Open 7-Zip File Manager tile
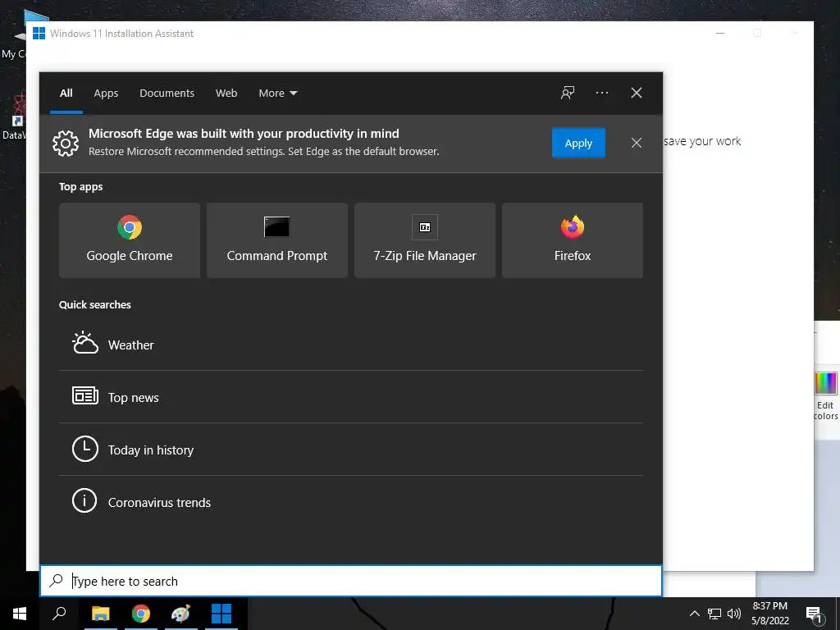The height and width of the screenshot is (630, 840). click(425, 240)
